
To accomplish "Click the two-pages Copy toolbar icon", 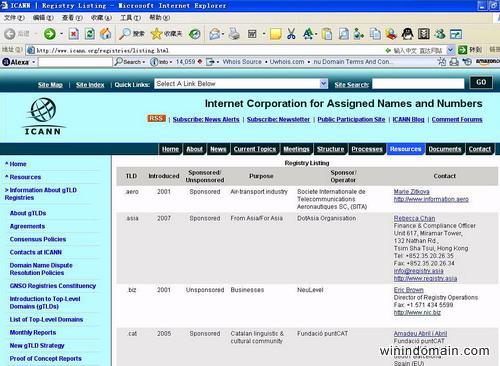I will point(376,34).
